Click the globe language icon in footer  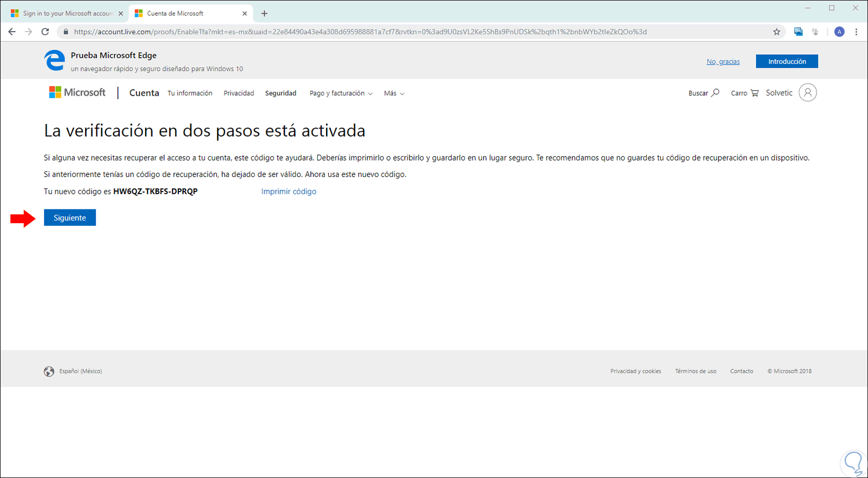click(x=49, y=371)
